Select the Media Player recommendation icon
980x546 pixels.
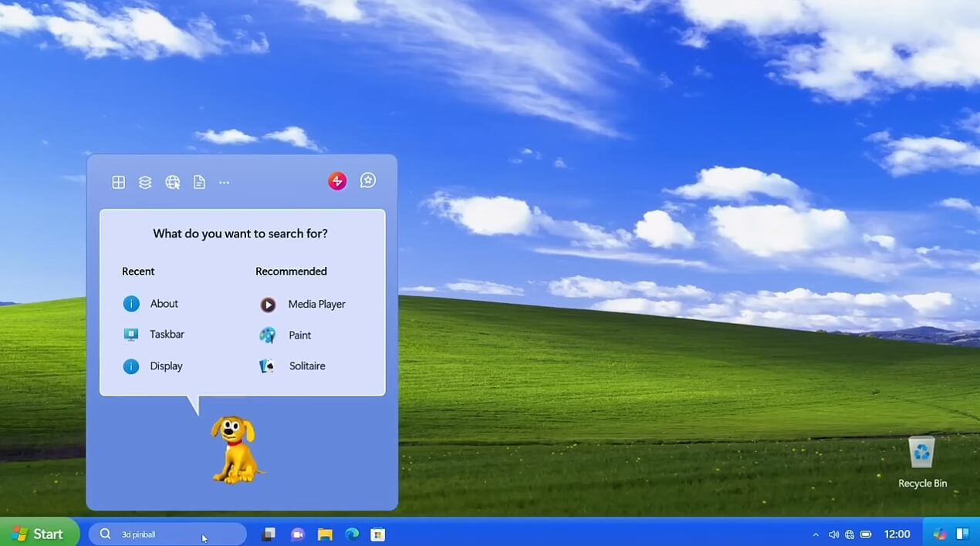click(268, 304)
